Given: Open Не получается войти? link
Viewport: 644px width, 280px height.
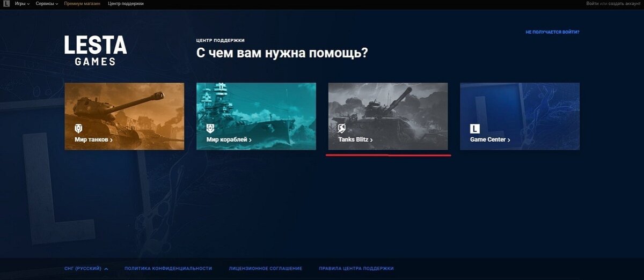Looking at the screenshot, I should [x=552, y=32].
